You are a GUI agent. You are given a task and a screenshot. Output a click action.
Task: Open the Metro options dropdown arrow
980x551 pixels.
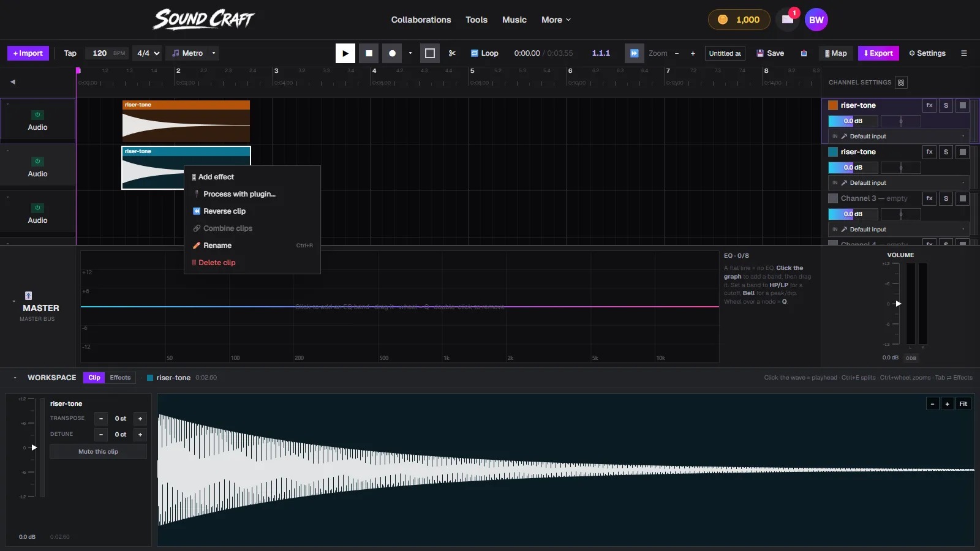[x=214, y=53]
